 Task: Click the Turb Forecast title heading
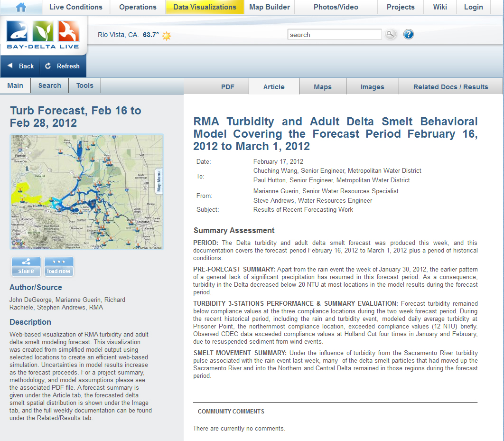75,117
